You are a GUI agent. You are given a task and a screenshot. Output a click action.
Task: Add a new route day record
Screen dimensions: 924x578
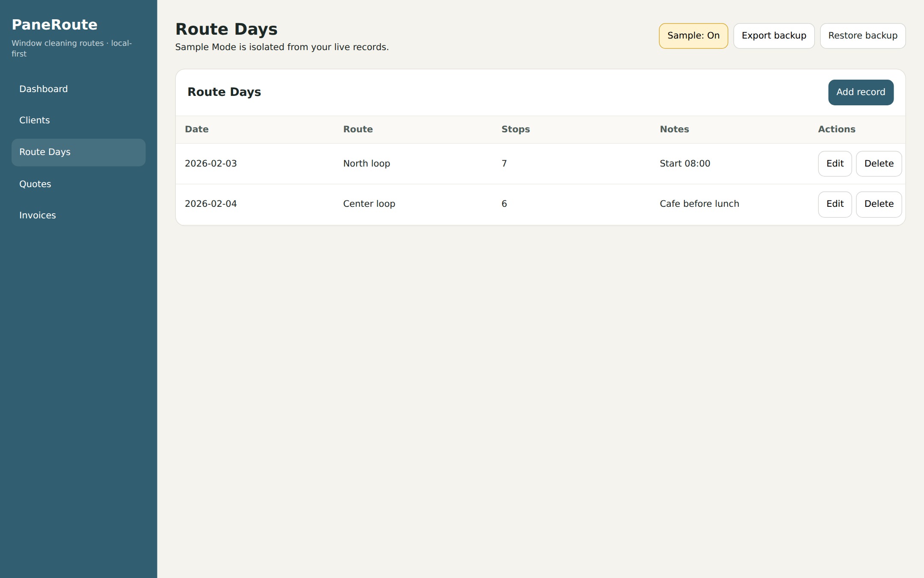pos(861,92)
